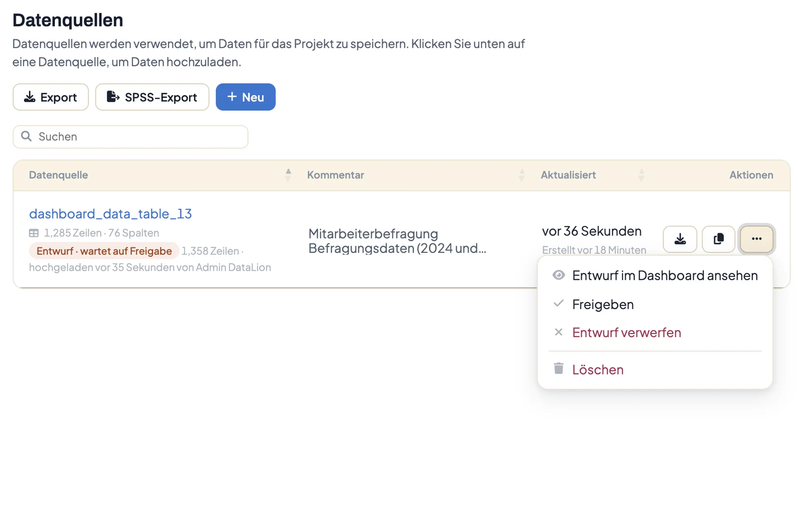
Task: Close the three-dots more actions menu
Action: tap(757, 239)
